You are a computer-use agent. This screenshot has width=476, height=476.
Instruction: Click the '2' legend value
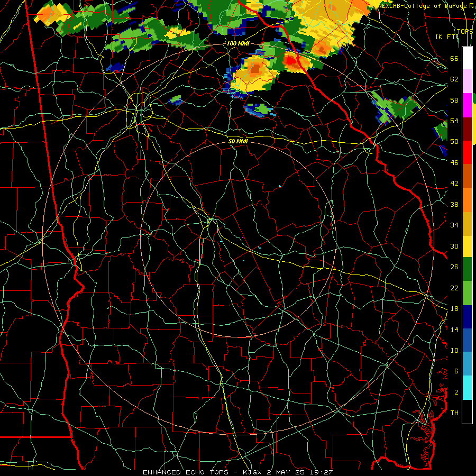coord(456,392)
